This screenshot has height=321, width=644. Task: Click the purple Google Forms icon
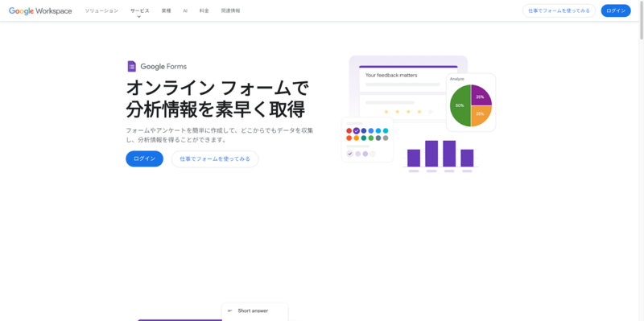click(x=132, y=67)
